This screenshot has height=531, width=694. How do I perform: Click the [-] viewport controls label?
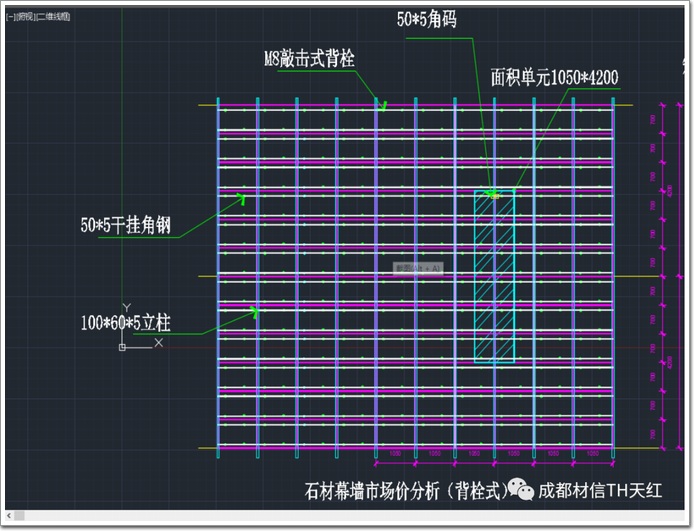pos(10,17)
